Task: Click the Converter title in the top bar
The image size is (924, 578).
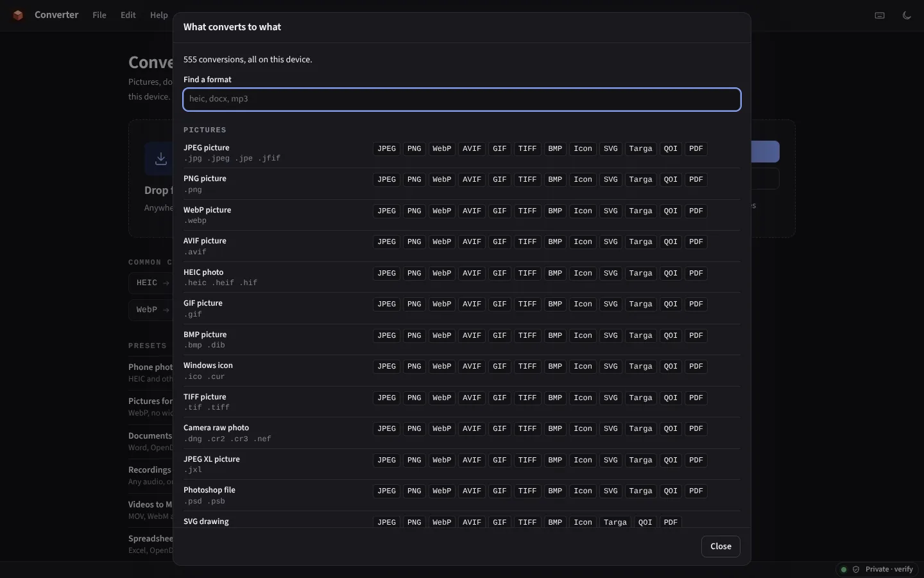Action: click(x=56, y=15)
